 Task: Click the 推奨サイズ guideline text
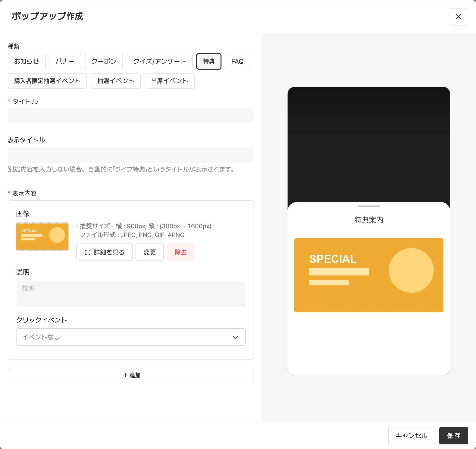[x=144, y=226]
